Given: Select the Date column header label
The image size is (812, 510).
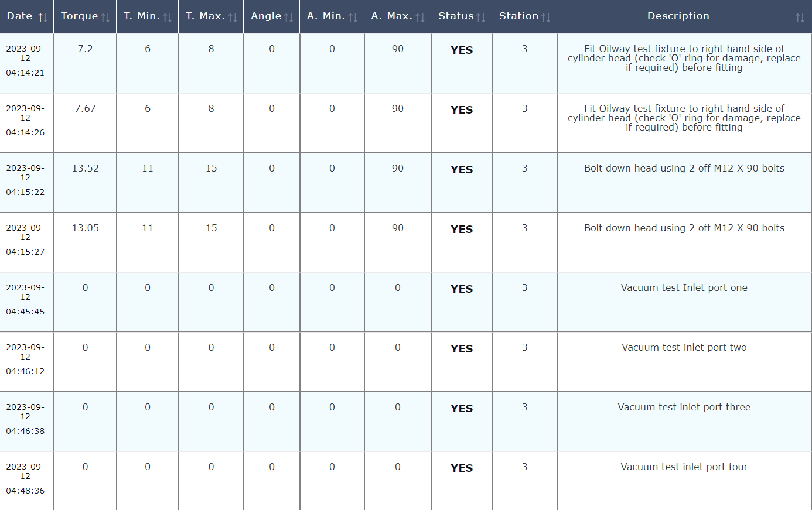Looking at the screenshot, I should 19,16.
